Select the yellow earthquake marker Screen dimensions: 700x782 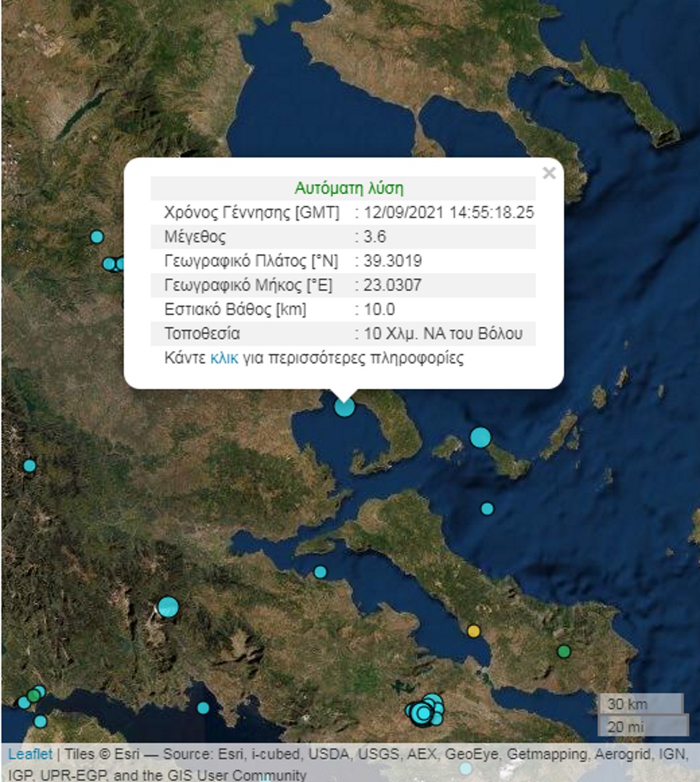point(473,631)
